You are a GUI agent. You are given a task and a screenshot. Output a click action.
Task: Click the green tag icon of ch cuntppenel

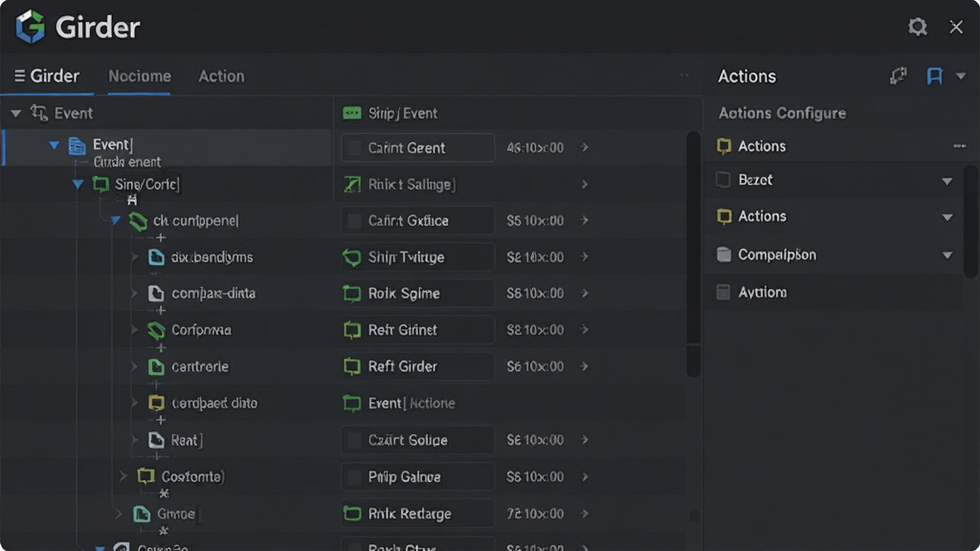click(x=138, y=221)
